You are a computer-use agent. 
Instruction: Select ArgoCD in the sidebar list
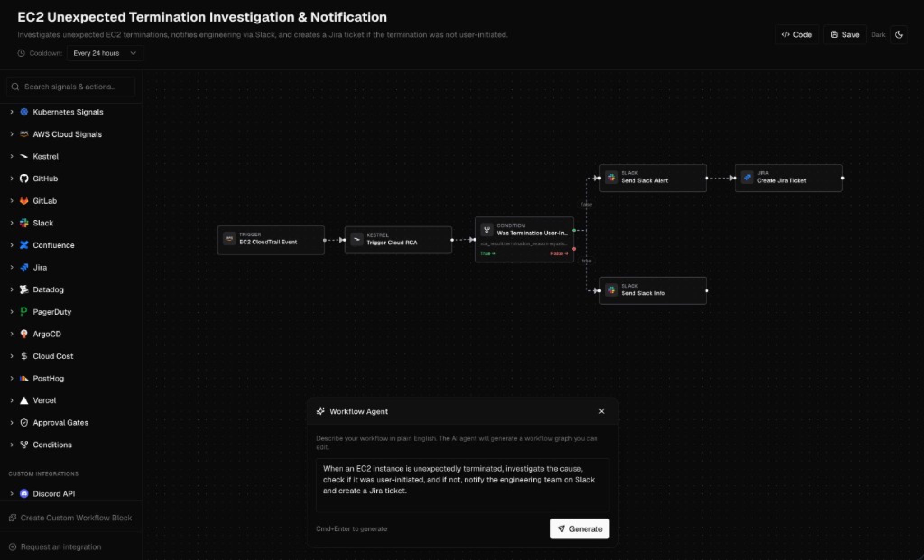click(46, 334)
